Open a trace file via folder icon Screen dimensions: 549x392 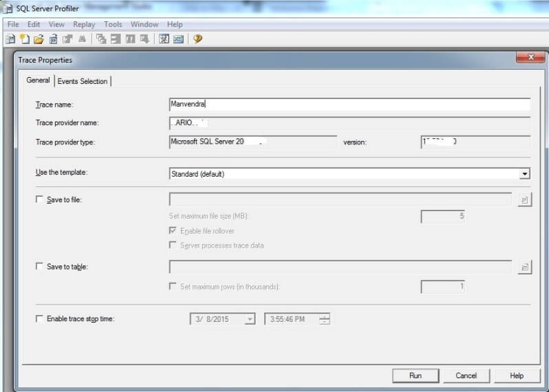(x=39, y=39)
